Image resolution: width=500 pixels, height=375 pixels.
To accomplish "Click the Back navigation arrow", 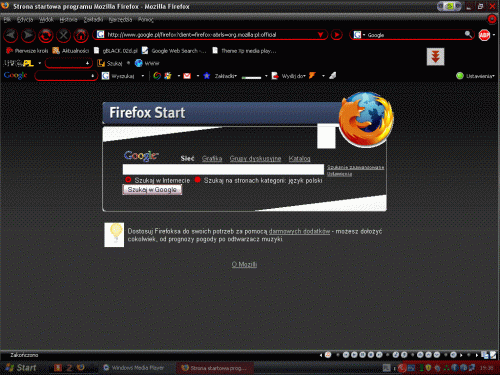I will [11, 35].
